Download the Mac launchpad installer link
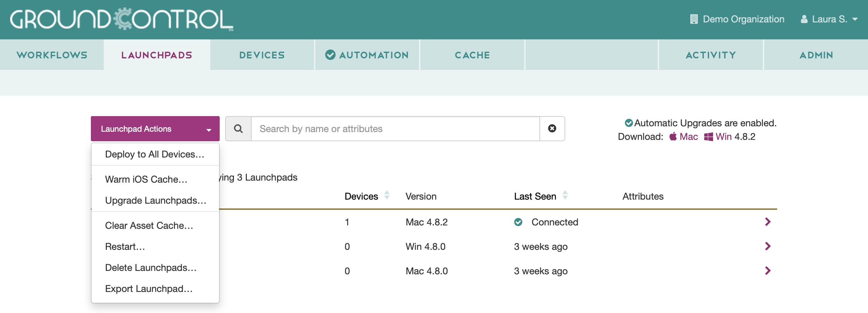The image size is (868, 313). [688, 137]
